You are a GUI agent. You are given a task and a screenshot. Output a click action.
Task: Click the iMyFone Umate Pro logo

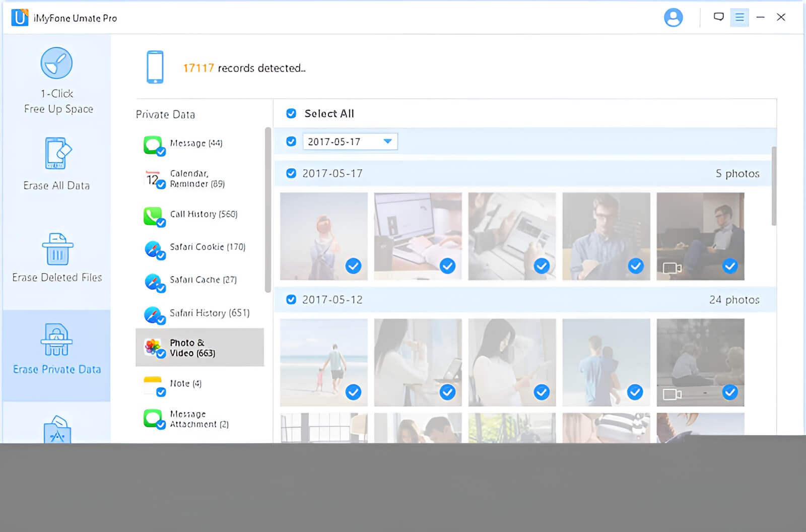click(20, 18)
